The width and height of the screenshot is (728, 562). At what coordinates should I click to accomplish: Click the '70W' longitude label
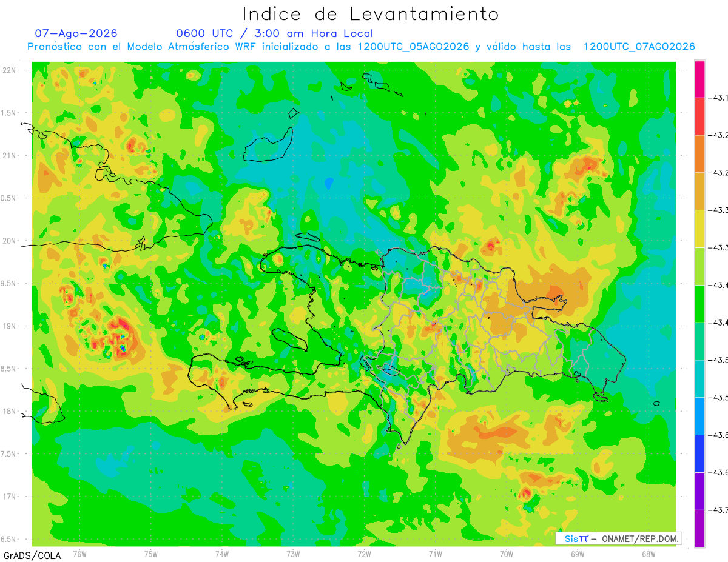pyautogui.click(x=507, y=554)
